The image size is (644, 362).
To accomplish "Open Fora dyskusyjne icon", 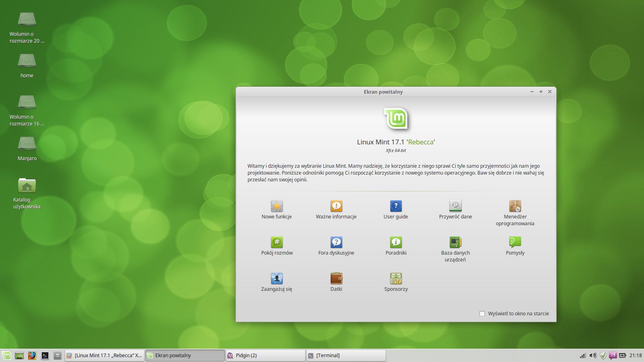I will click(336, 243).
